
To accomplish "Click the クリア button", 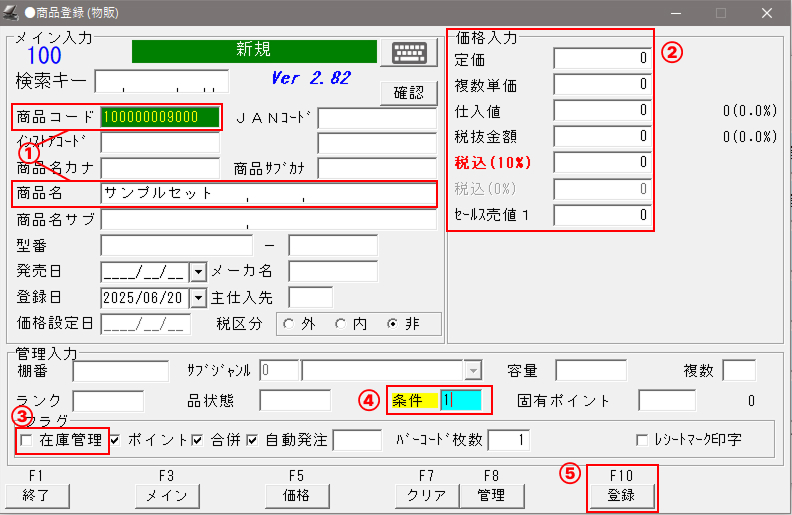I will click(x=426, y=495).
